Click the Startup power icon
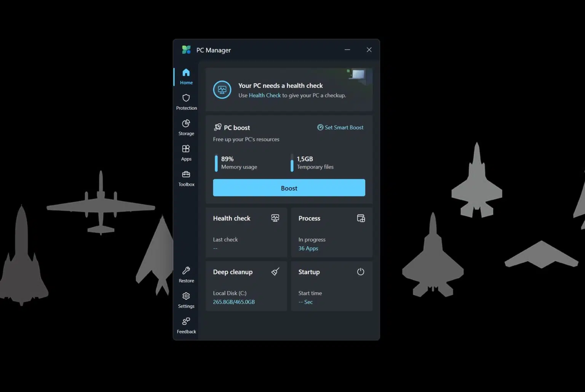The width and height of the screenshot is (585, 392). click(x=361, y=272)
